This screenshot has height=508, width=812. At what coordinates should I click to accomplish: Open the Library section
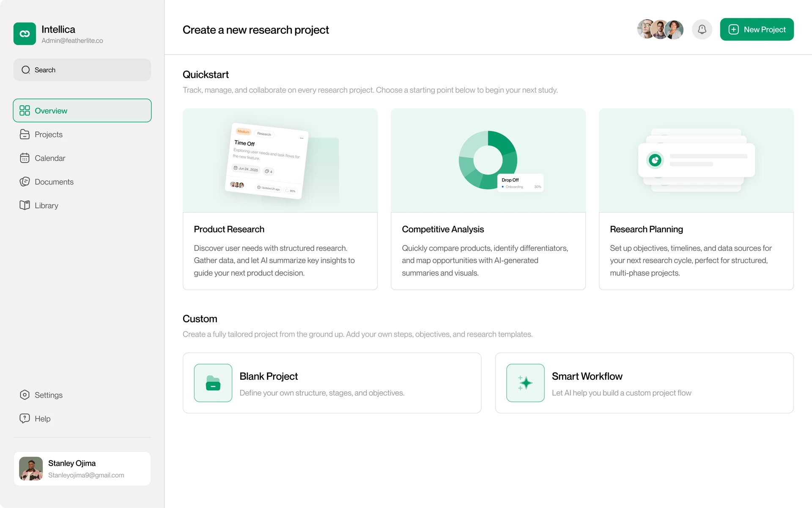point(82,205)
